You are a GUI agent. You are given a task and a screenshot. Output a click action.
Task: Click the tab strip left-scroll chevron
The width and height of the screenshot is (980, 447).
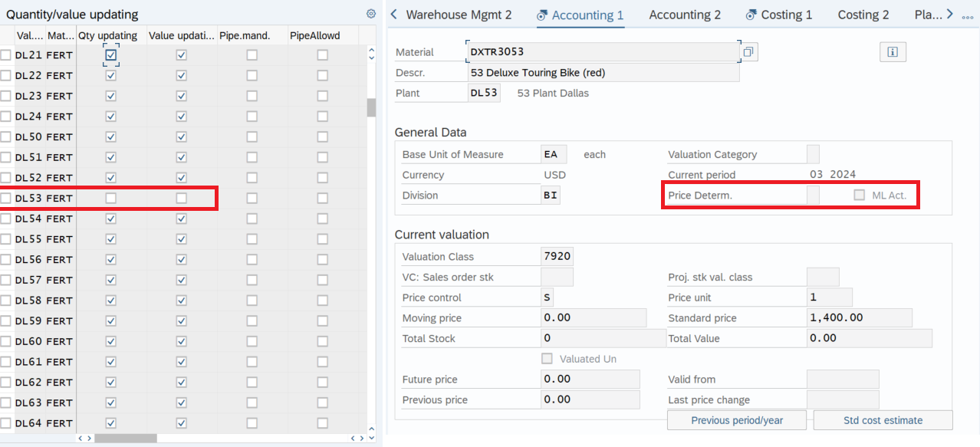pos(394,14)
